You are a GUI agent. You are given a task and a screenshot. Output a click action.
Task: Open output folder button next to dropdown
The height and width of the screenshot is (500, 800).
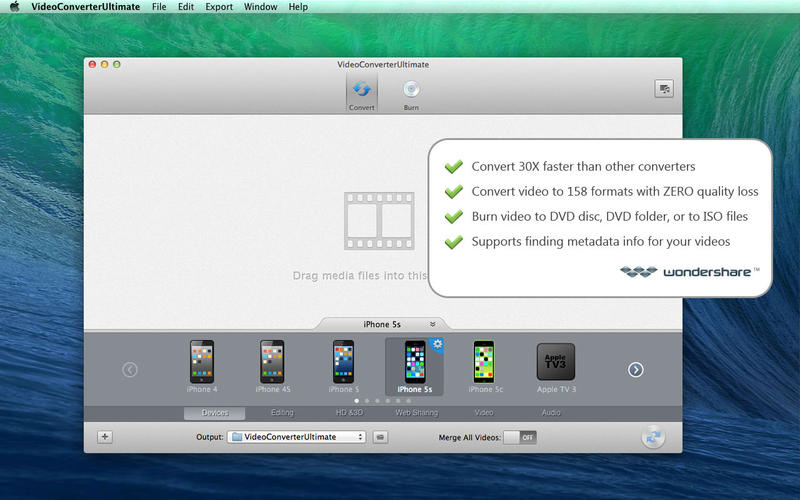coord(380,437)
